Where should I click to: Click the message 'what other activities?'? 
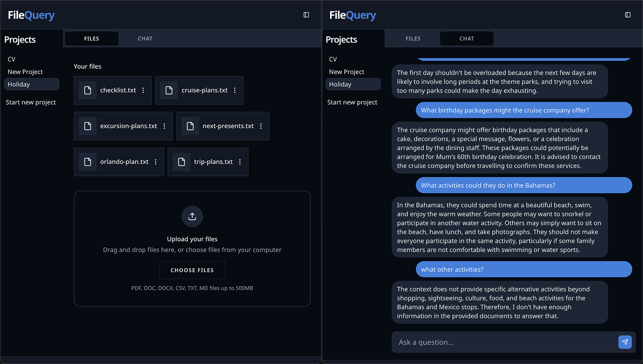coord(524,269)
